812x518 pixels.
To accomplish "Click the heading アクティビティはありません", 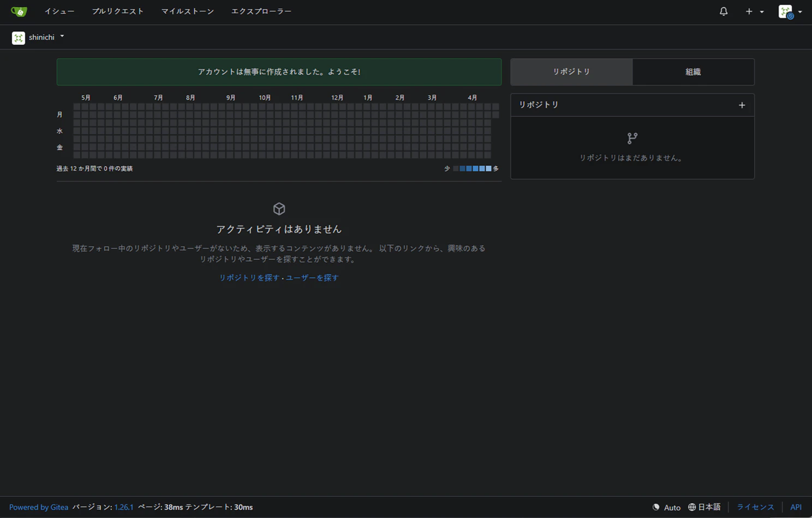I will pos(279,230).
